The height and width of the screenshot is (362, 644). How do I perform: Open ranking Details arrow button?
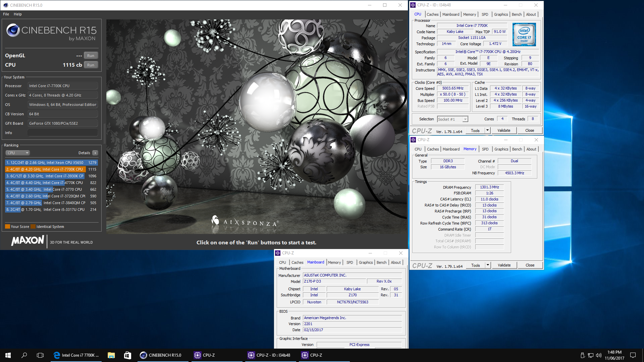pos(95,153)
